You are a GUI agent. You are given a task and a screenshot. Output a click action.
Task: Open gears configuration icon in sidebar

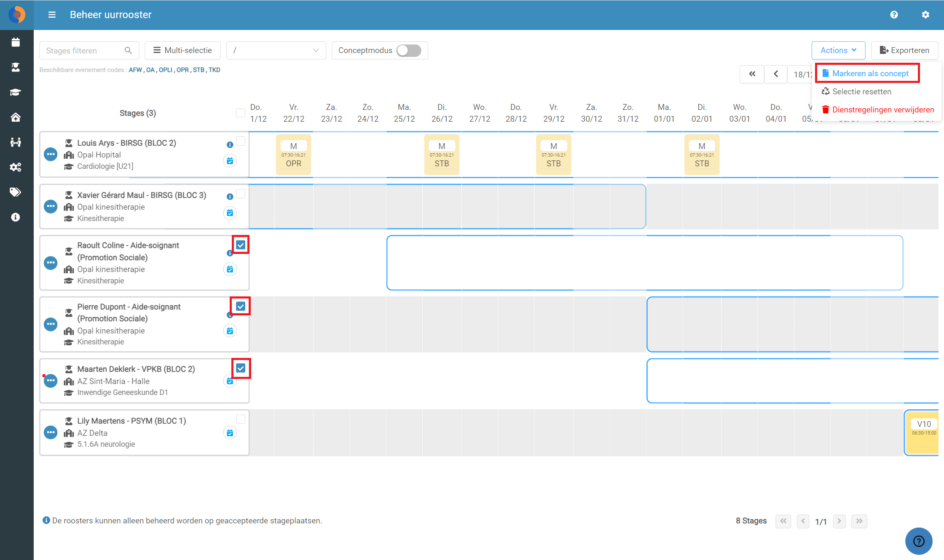[x=16, y=167]
